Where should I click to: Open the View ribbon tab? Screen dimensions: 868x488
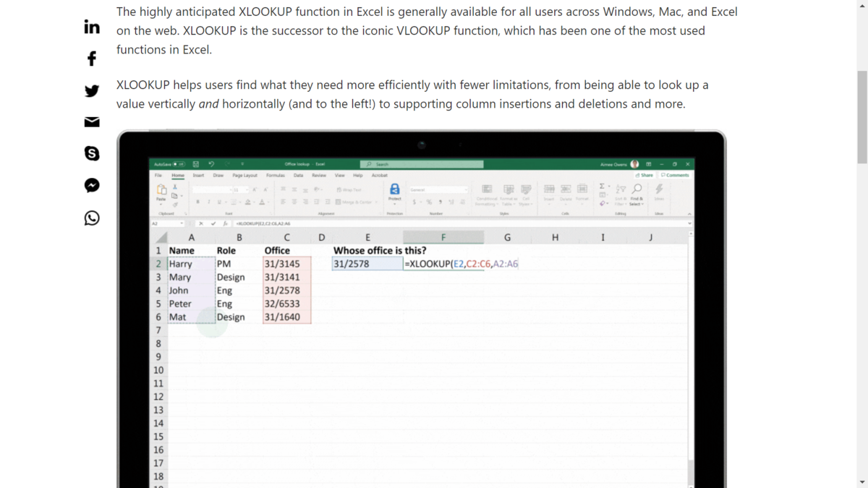[339, 175]
